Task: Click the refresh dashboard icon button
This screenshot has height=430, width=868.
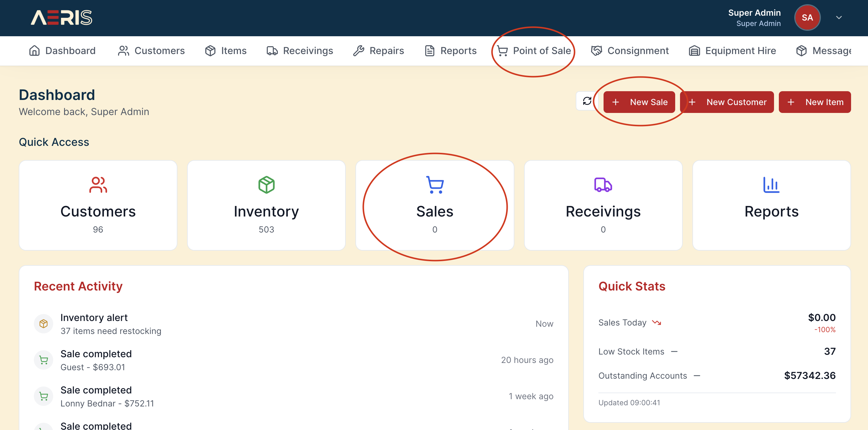Action: [x=587, y=101]
